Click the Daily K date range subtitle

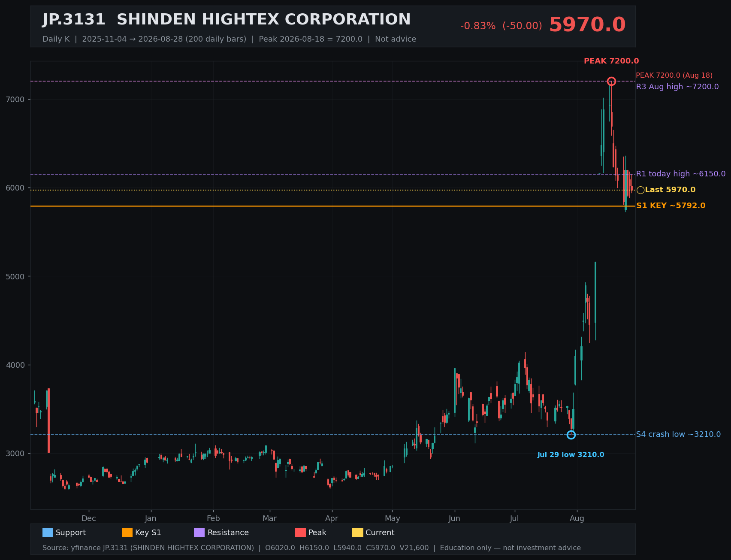pyautogui.click(x=229, y=39)
